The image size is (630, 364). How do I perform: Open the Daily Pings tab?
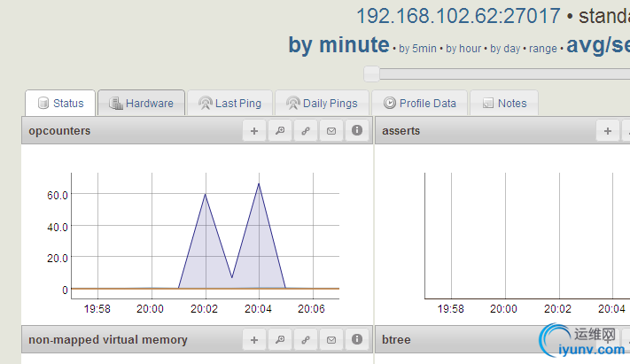coord(322,104)
